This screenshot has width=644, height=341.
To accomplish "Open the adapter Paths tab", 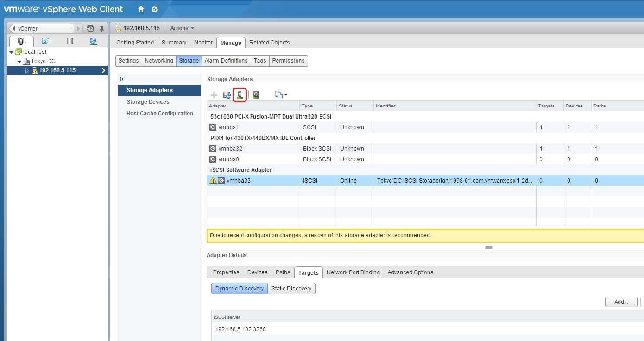I will (x=283, y=272).
